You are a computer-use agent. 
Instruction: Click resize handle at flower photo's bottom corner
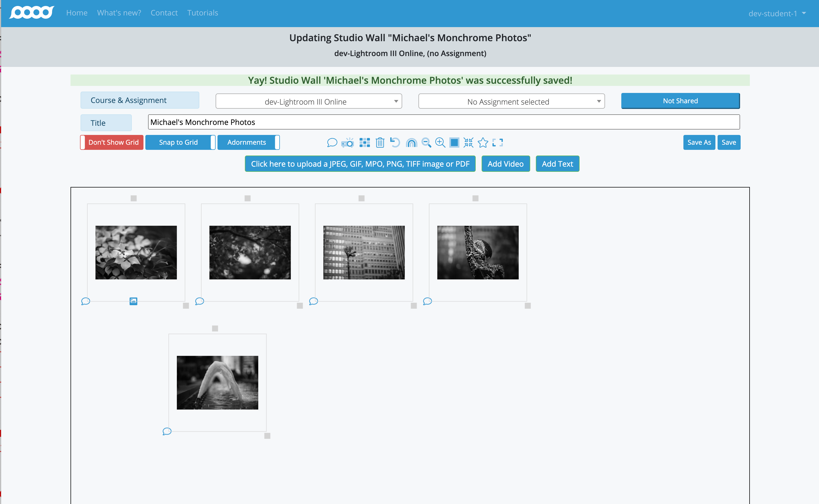186,306
